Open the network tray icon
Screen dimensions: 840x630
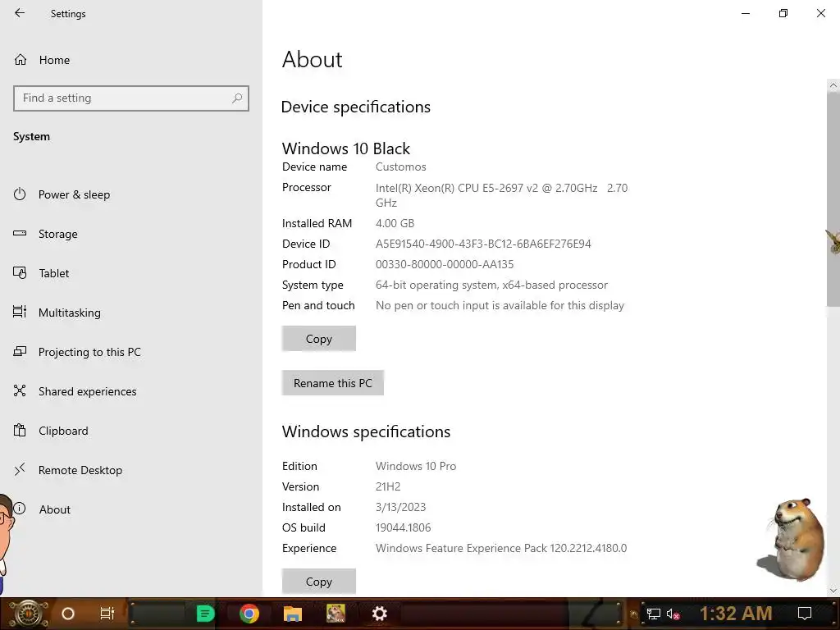pos(654,614)
